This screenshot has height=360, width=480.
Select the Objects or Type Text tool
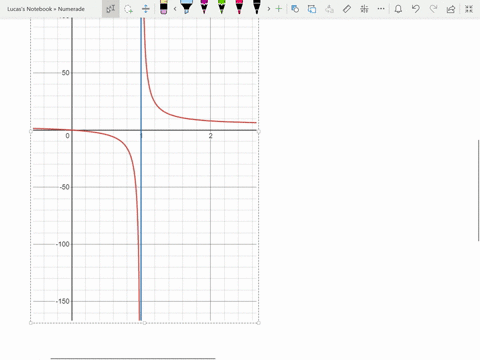[x=111, y=9]
